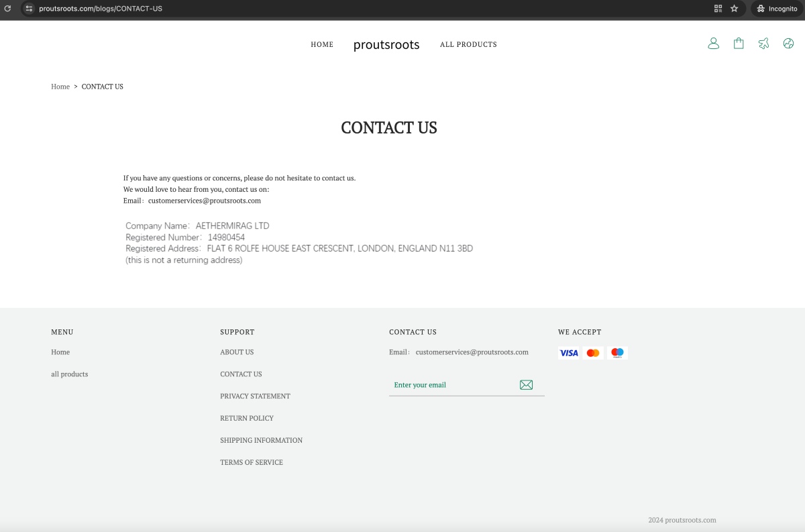805x532 pixels.
Task: Select the ALL PRODUCTS menu item
Action: pyautogui.click(x=468, y=44)
